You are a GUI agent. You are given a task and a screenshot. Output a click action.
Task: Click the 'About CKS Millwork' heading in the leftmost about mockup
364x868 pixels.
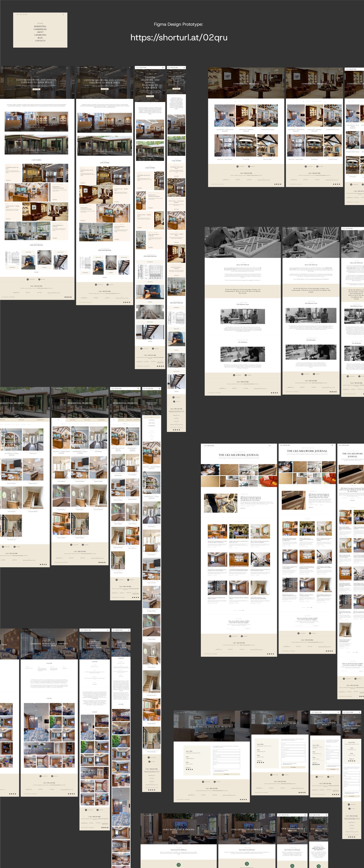pyautogui.click(x=243, y=265)
